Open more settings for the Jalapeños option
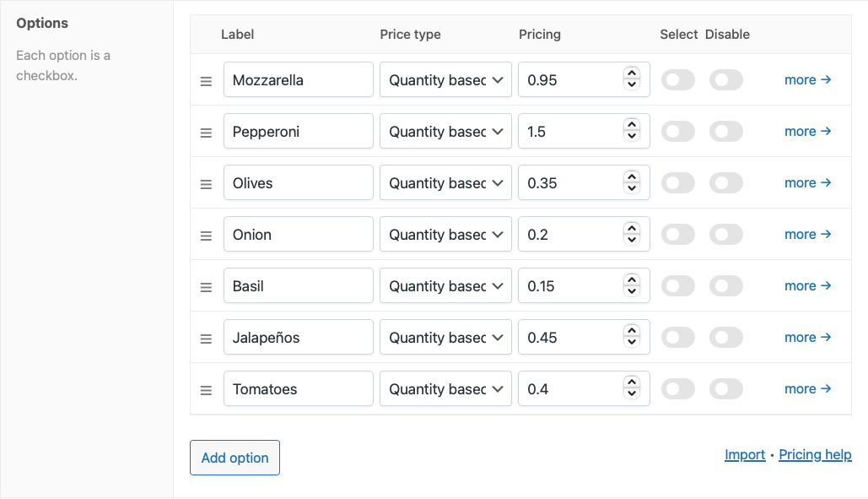Image resolution: width=868 pixels, height=499 pixels. pyautogui.click(x=807, y=338)
